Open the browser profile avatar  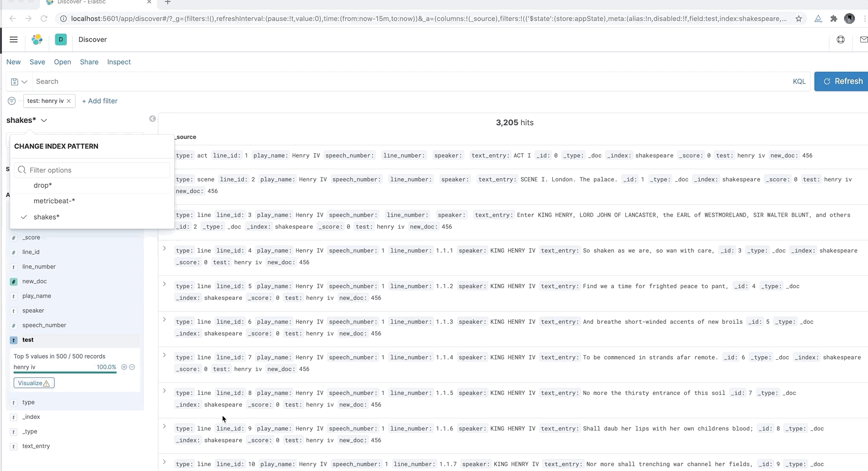(849, 19)
